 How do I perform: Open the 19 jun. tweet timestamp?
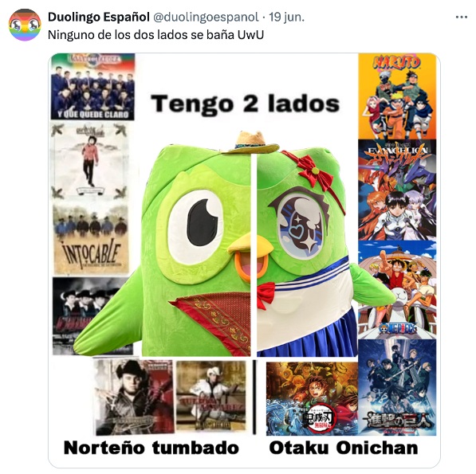286,18
